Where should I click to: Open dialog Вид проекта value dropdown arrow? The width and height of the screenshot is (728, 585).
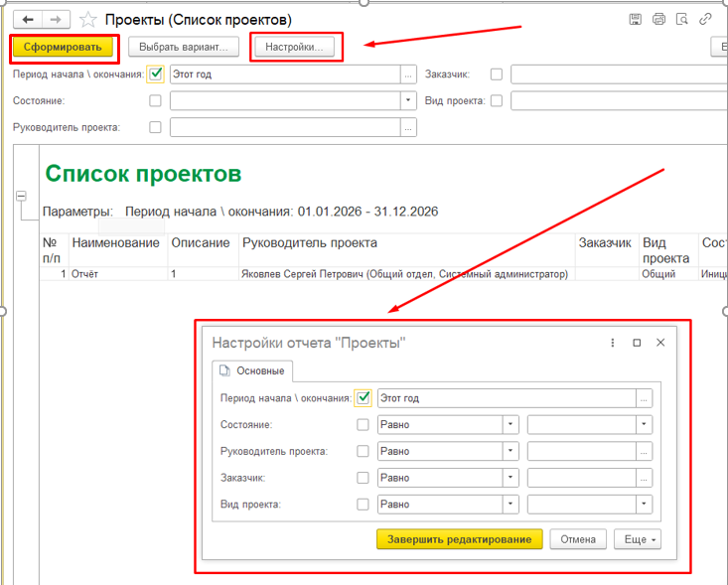click(644, 504)
